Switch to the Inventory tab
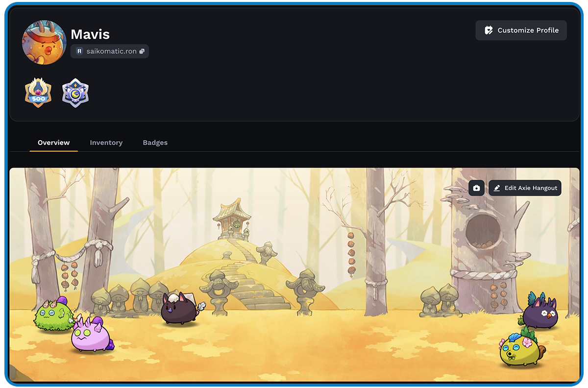The width and height of the screenshot is (588, 388). (106, 143)
